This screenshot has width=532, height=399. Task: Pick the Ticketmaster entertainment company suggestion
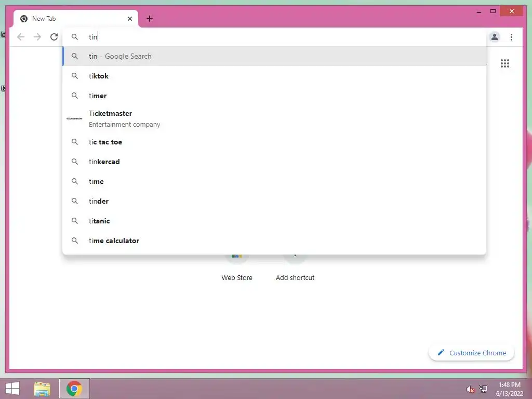pos(275,119)
